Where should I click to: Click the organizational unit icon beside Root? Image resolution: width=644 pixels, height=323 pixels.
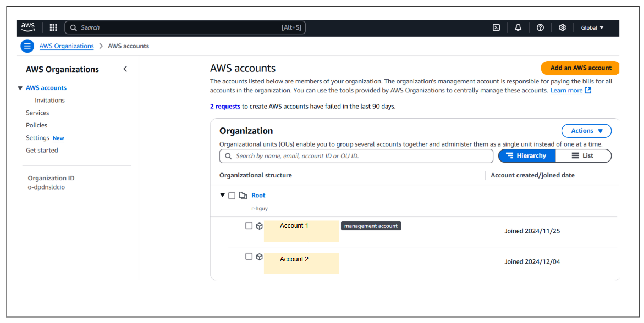coord(243,195)
